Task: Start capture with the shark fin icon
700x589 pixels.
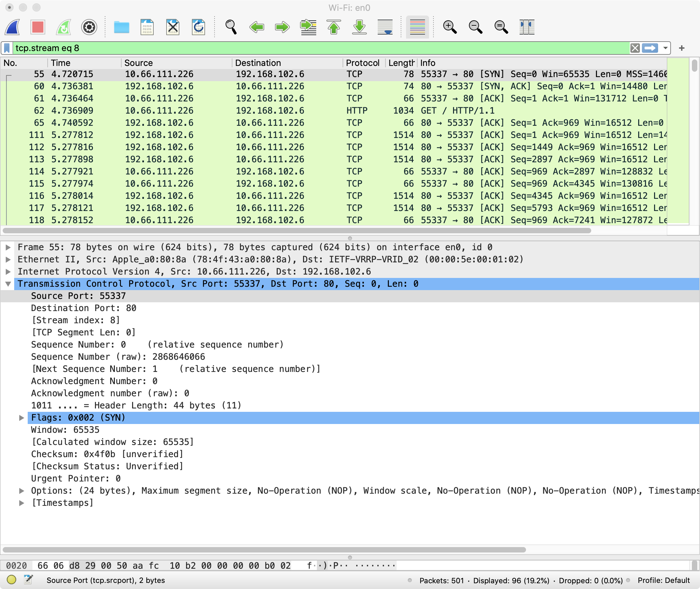Action: [x=12, y=27]
